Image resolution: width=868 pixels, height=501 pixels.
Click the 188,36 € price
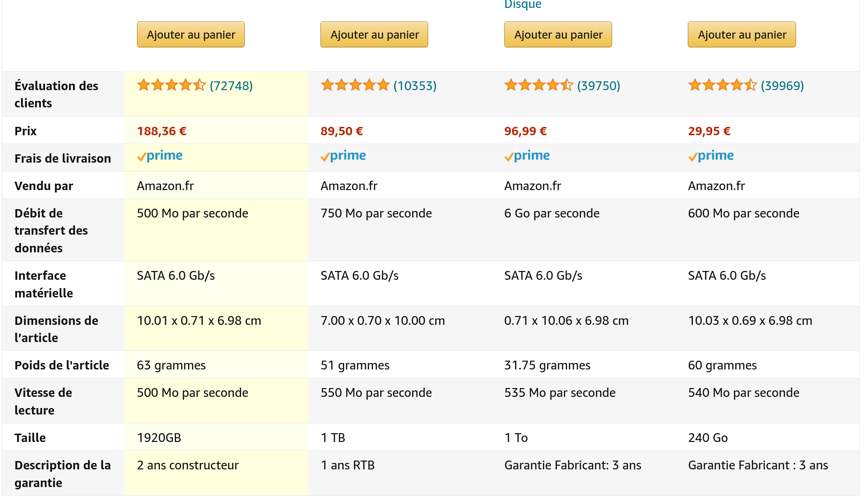point(162,132)
